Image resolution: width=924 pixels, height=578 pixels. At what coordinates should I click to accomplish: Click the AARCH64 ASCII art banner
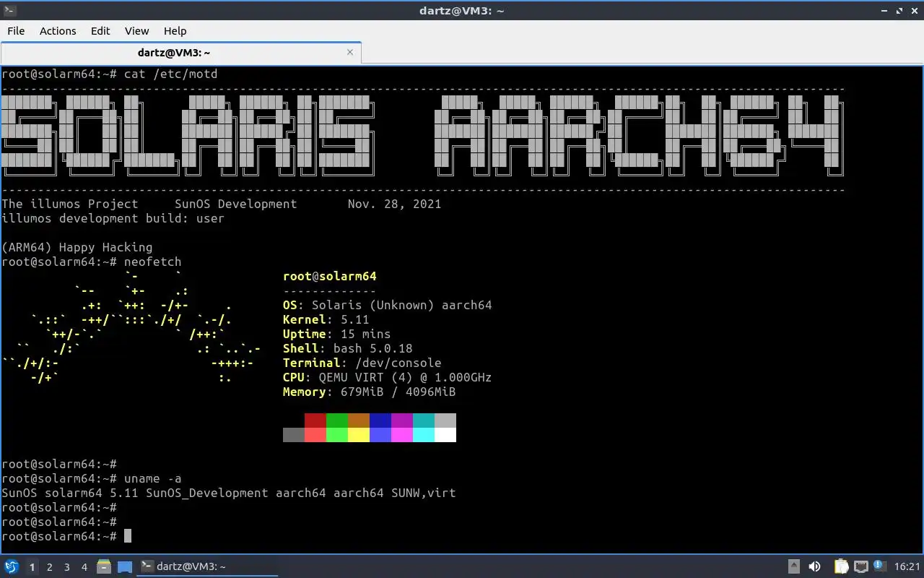tap(639, 135)
